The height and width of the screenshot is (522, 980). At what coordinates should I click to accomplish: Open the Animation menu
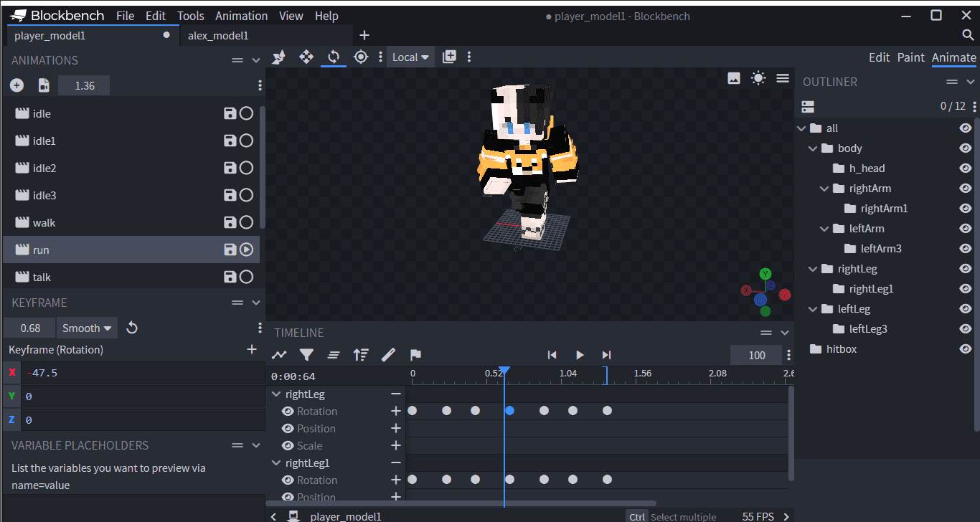pos(241,16)
